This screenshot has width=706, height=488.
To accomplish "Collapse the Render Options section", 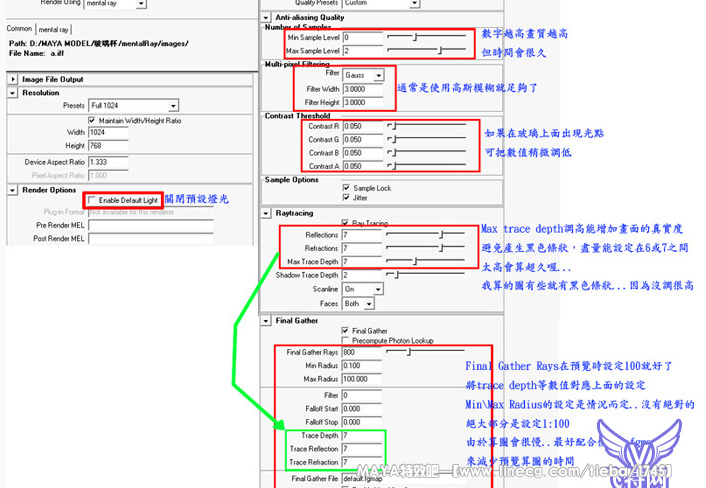I will coord(13,190).
